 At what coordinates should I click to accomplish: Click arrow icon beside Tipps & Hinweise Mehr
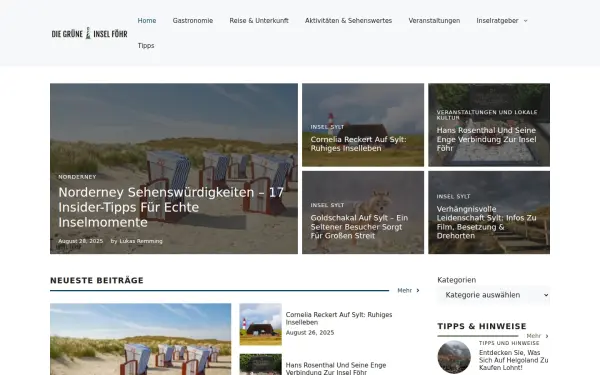[x=547, y=336]
